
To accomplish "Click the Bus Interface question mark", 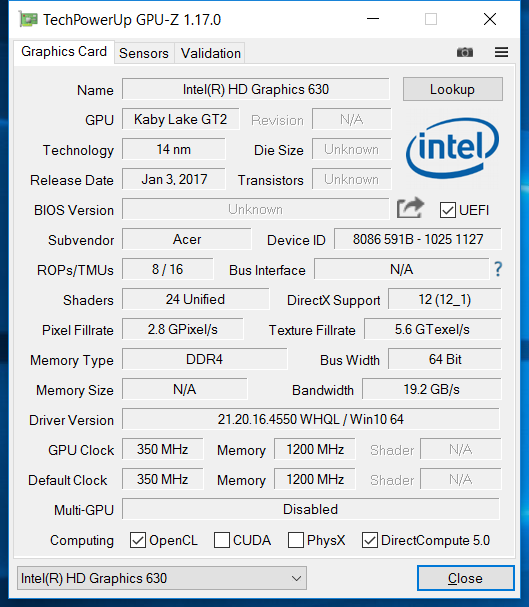I will (x=498, y=269).
